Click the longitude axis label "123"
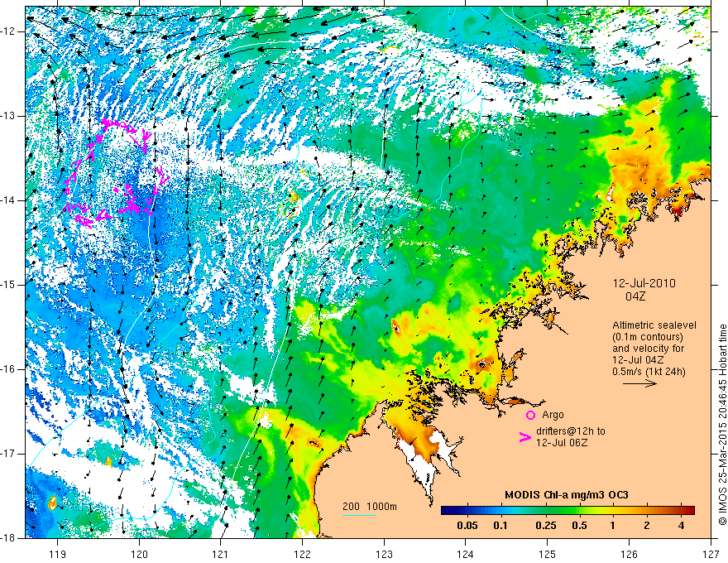 [x=384, y=554]
